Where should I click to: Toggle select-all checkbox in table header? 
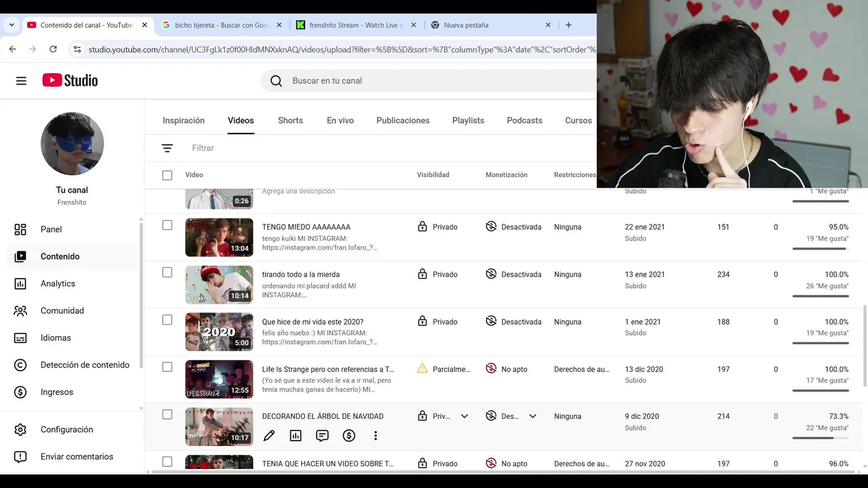point(167,176)
